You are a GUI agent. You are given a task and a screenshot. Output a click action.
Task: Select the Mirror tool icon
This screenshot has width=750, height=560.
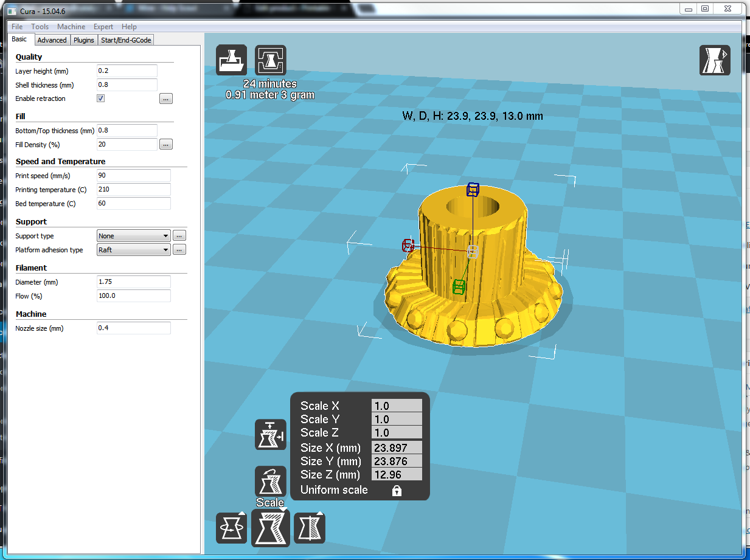pos(310,528)
